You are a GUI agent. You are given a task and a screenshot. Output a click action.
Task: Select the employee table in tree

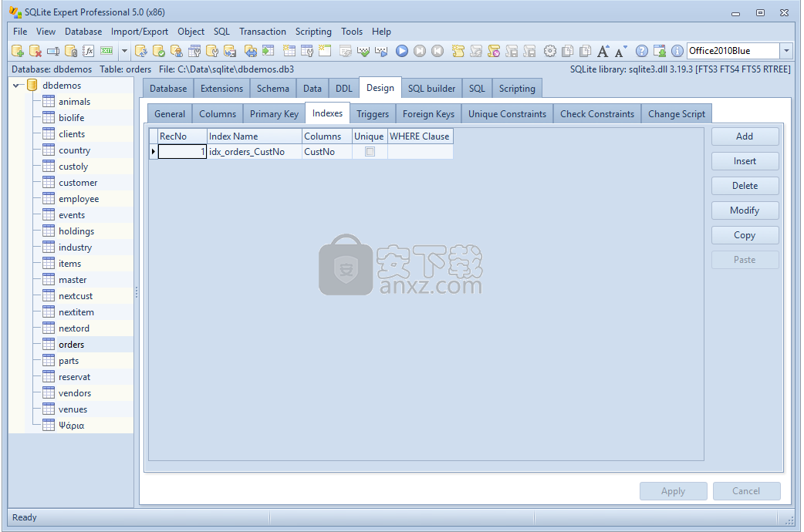click(x=79, y=199)
